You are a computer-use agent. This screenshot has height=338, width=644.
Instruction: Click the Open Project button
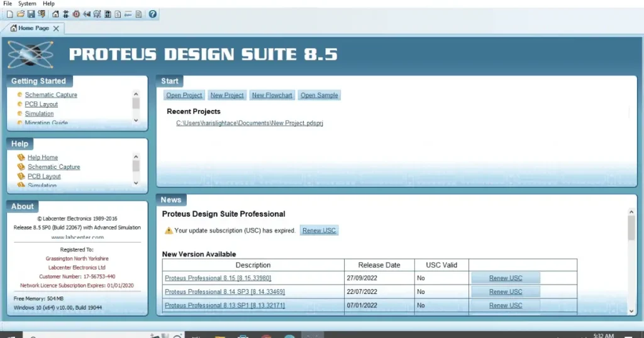pos(184,95)
